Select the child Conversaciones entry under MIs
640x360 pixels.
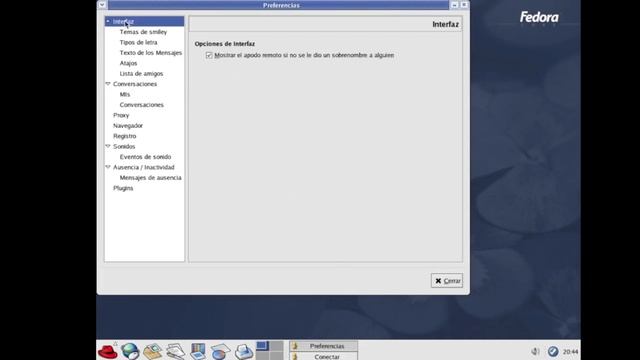(x=142, y=105)
